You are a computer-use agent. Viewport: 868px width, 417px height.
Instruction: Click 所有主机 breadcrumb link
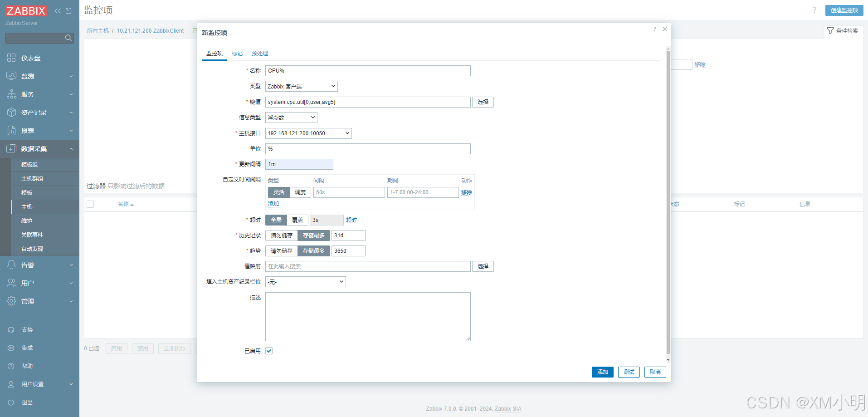click(98, 31)
